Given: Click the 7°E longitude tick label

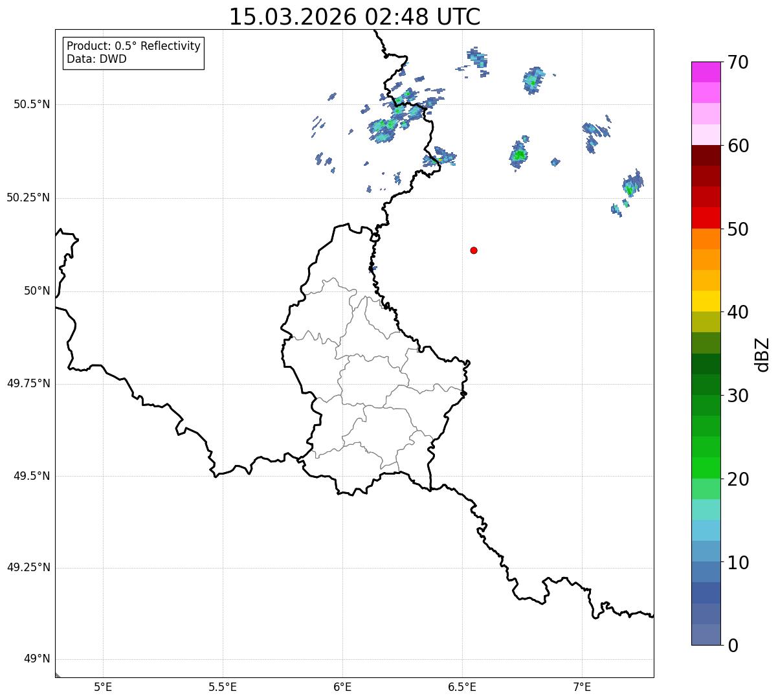Looking at the screenshot, I should [582, 686].
